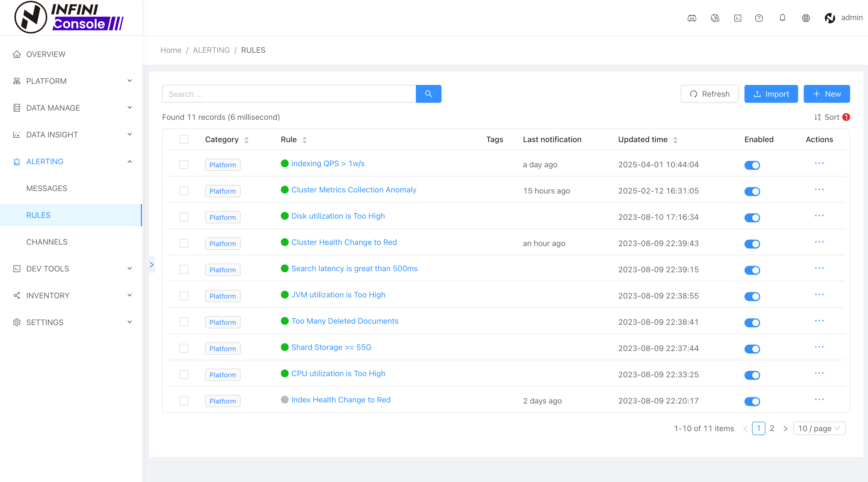Open the notifications bell icon
The height and width of the screenshot is (482, 868).
coord(782,18)
